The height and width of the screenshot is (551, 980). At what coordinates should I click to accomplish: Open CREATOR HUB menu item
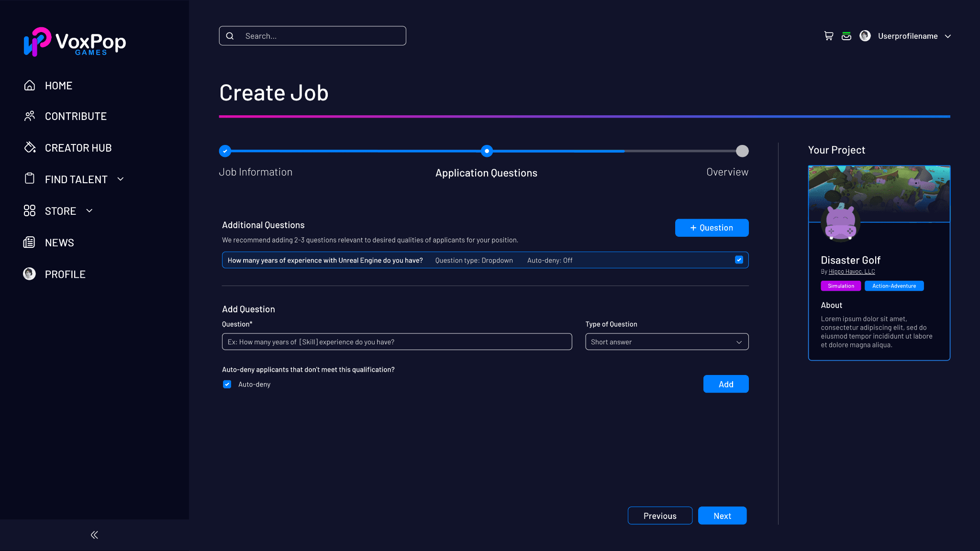click(x=78, y=148)
